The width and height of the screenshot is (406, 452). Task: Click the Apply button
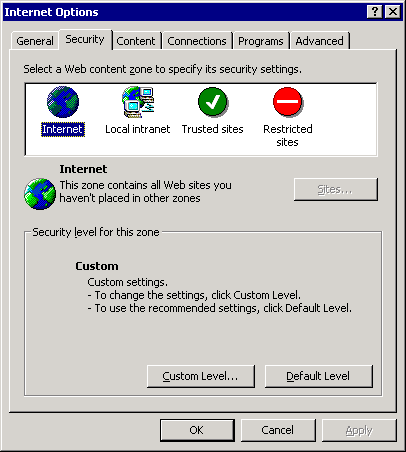pos(359,430)
